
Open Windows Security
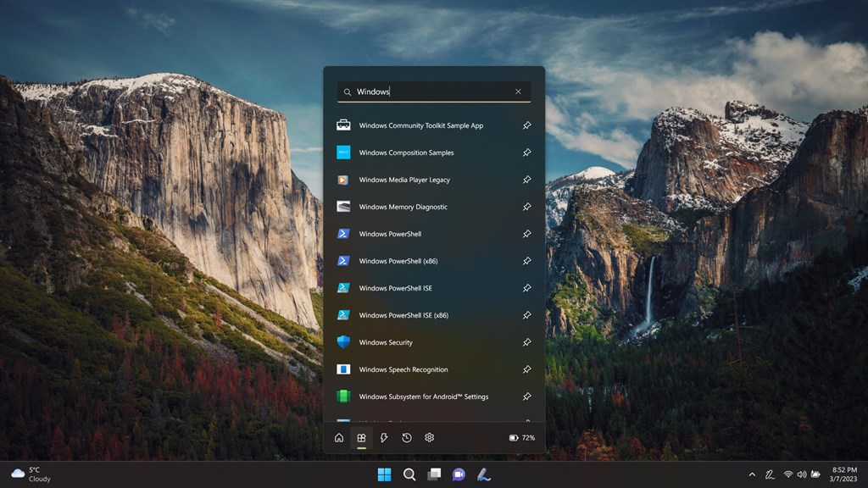(434, 342)
